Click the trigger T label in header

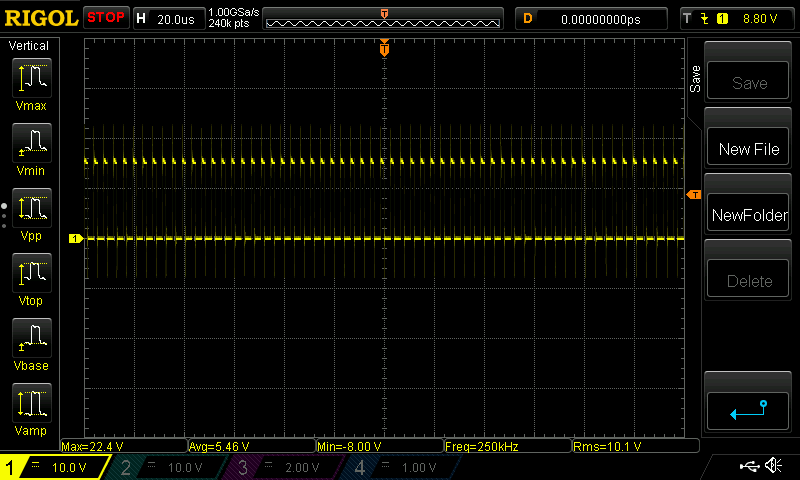click(x=687, y=19)
